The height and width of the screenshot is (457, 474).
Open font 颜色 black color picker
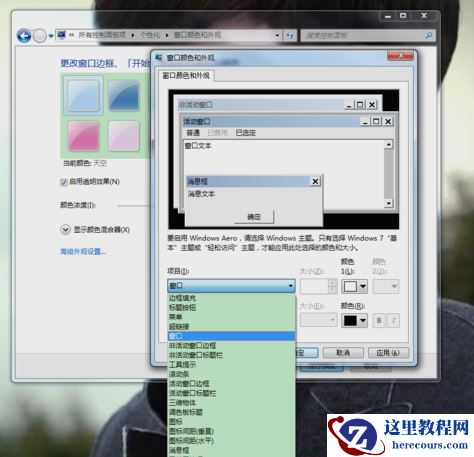point(355,320)
